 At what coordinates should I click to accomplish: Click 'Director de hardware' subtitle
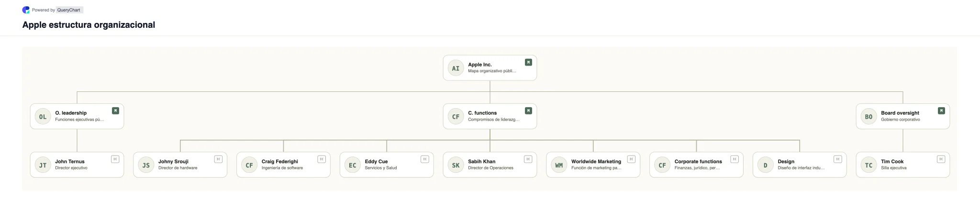coord(178,168)
